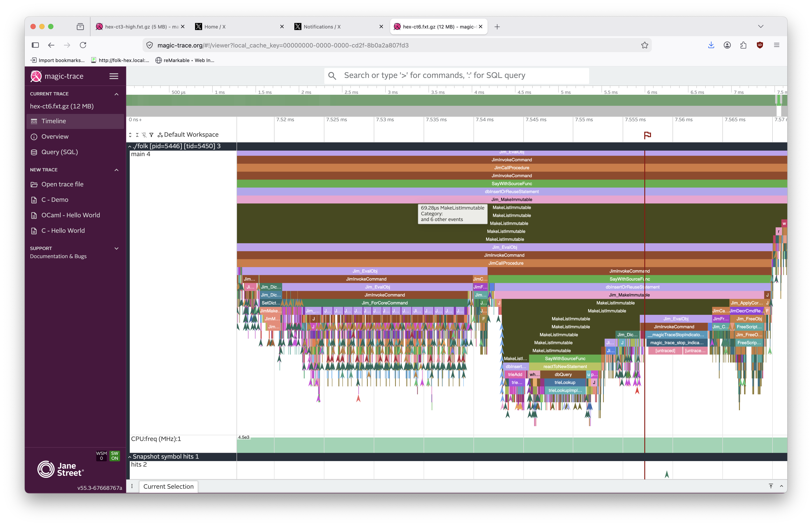
Task: Collapse the ./folk pid=5446 track group
Action: pyautogui.click(x=130, y=146)
